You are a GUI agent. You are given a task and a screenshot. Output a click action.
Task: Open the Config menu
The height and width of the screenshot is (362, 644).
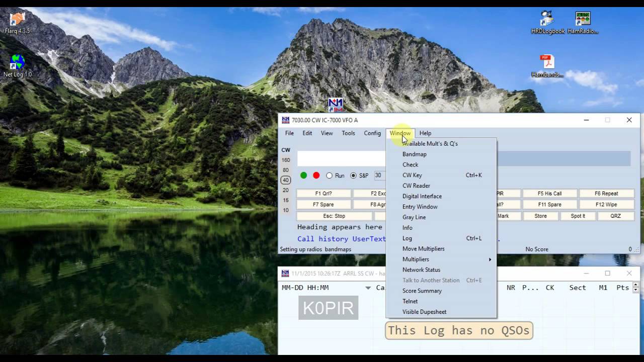pyautogui.click(x=372, y=133)
